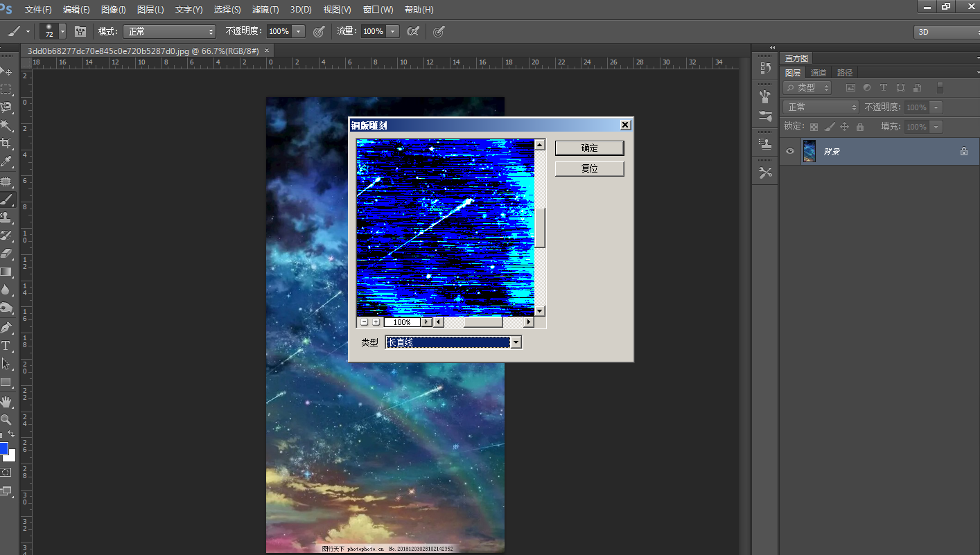
Task: Toggle the brush panel in options bar
Action: (80, 31)
